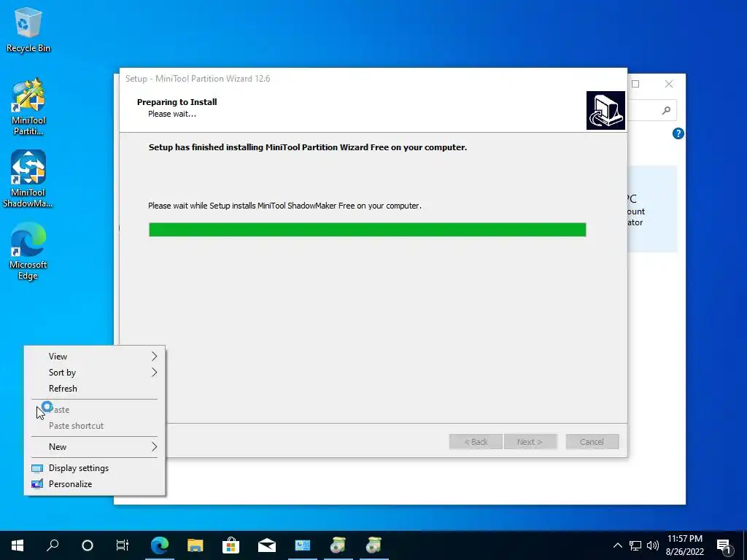Expand the Sort by submenu
The width and height of the screenshot is (747, 560).
(x=94, y=373)
